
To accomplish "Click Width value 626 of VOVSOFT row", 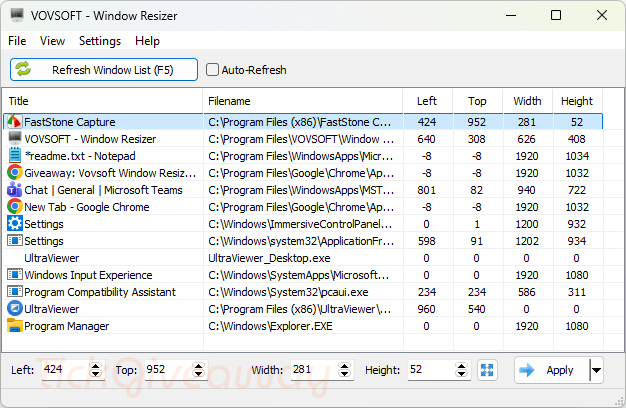I will pos(527,139).
